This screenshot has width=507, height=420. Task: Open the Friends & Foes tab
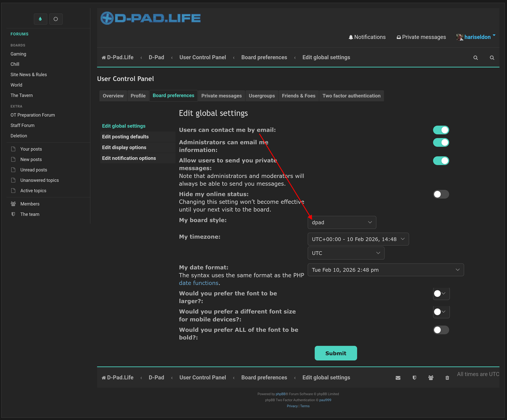pyautogui.click(x=299, y=96)
